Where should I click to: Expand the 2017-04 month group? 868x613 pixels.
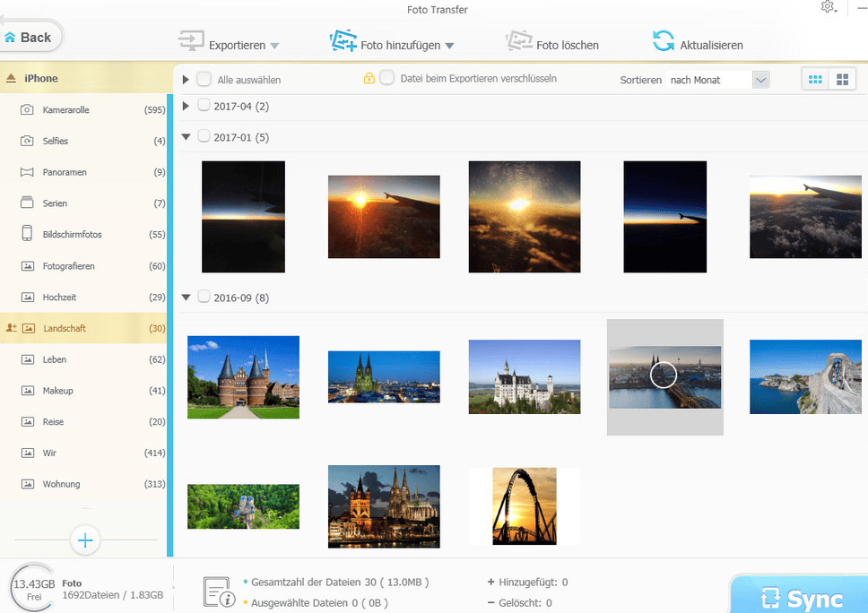(x=187, y=107)
